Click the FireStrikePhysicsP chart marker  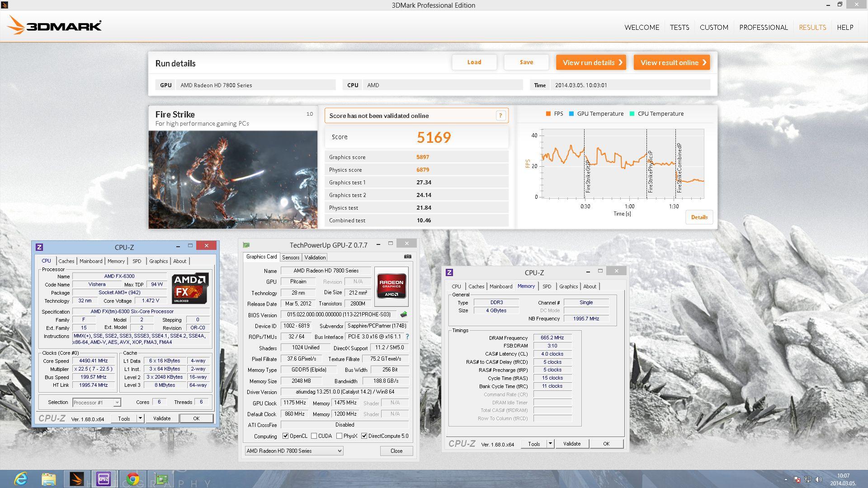tap(650, 172)
